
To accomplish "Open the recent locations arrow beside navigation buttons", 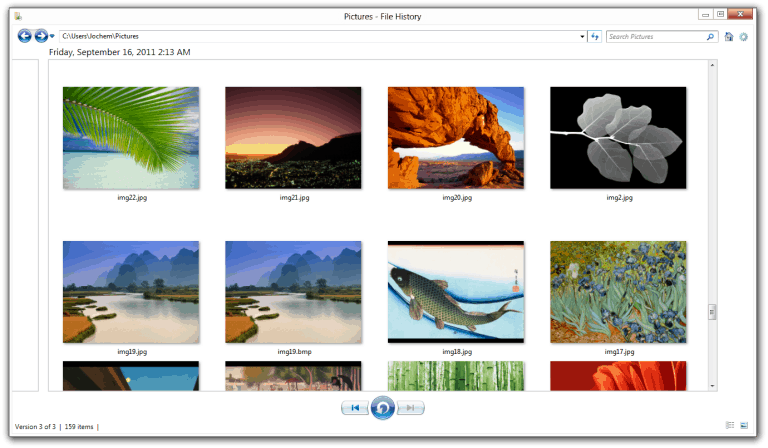I will (x=52, y=36).
